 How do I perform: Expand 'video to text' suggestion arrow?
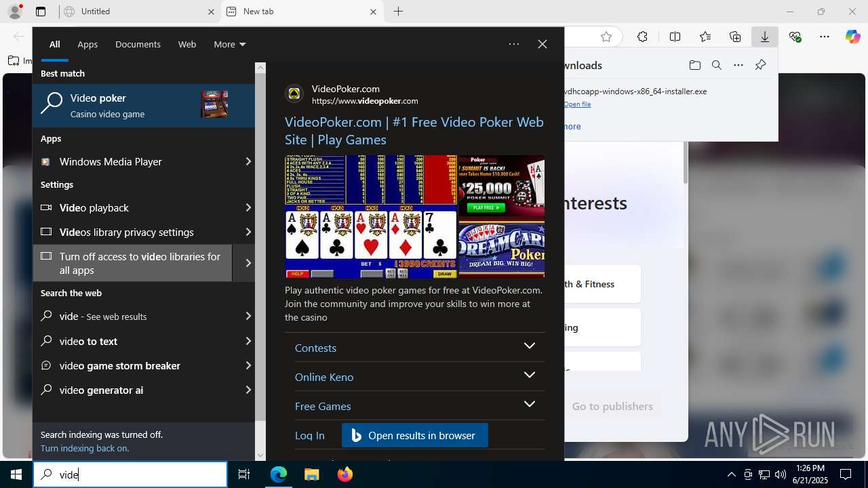pyautogui.click(x=248, y=341)
